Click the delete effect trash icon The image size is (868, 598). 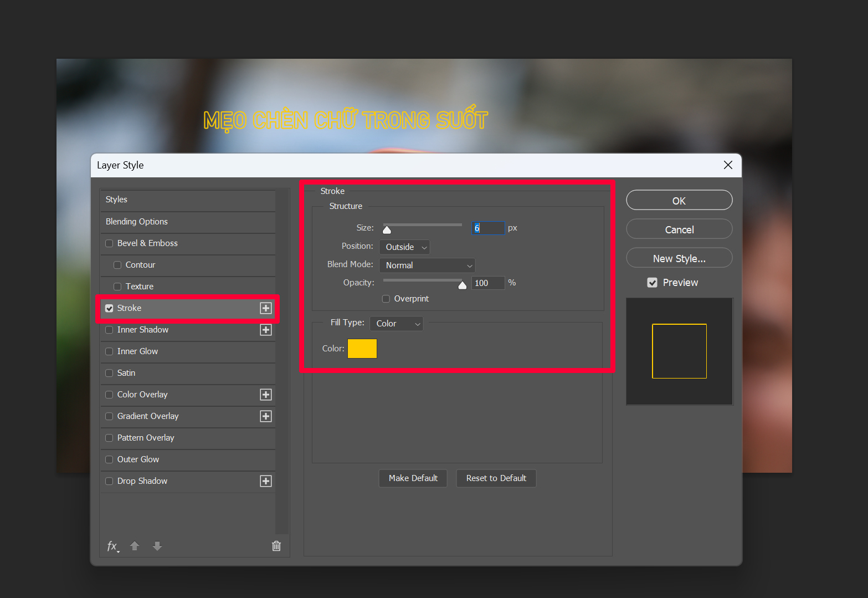(276, 546)
